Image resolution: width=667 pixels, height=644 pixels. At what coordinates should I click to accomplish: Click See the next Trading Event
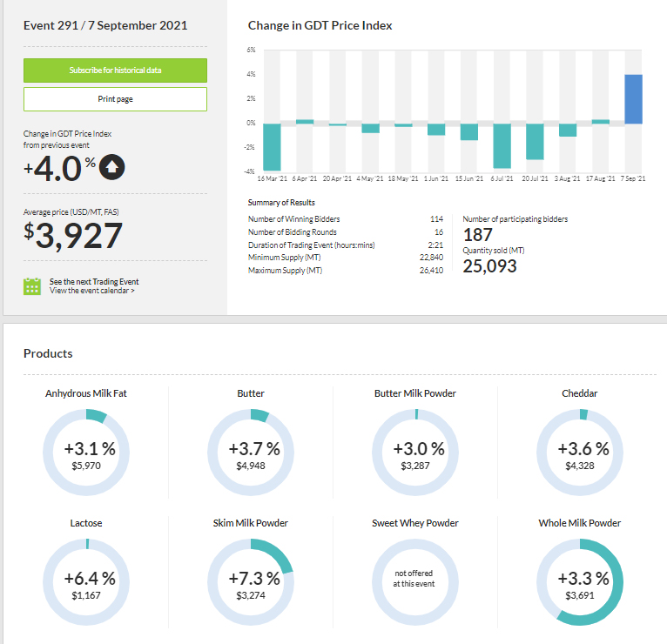(94, 282)
